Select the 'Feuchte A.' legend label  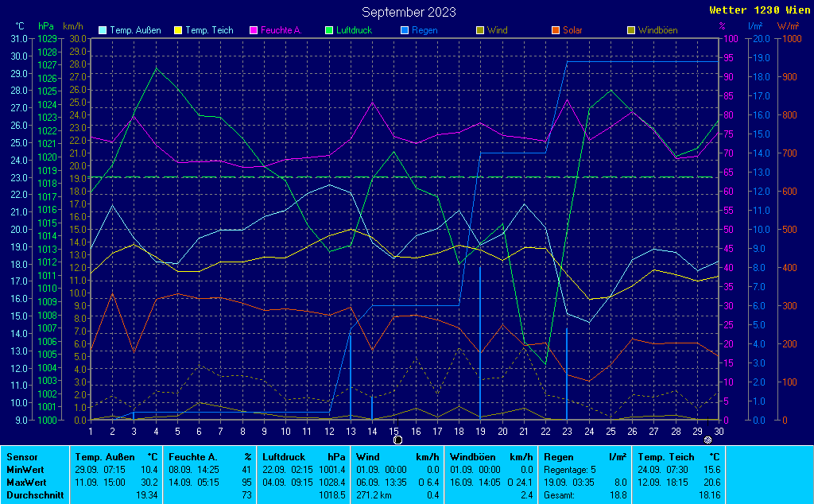pos(281,30)
